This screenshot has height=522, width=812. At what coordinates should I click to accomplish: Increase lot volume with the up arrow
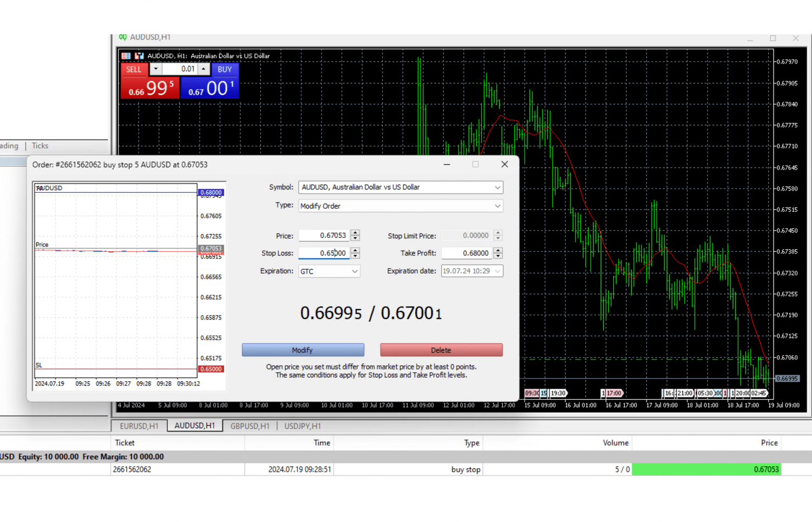pos(204,69)
